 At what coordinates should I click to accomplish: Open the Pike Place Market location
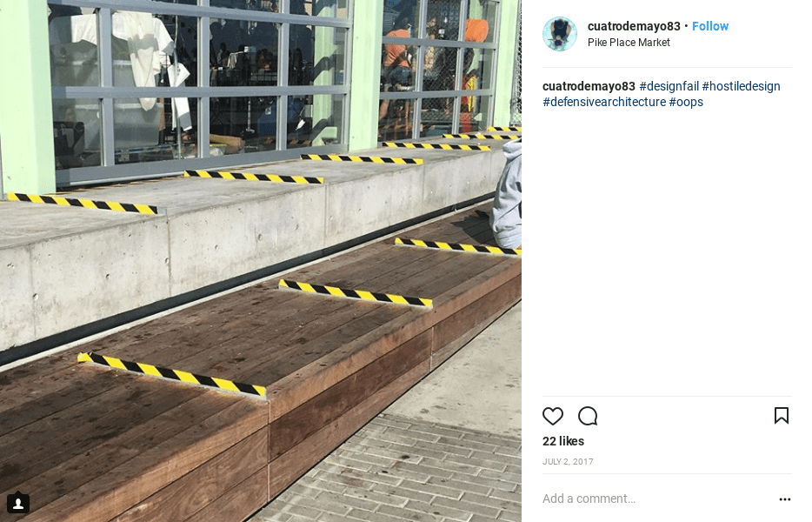(x=629, y=43)
